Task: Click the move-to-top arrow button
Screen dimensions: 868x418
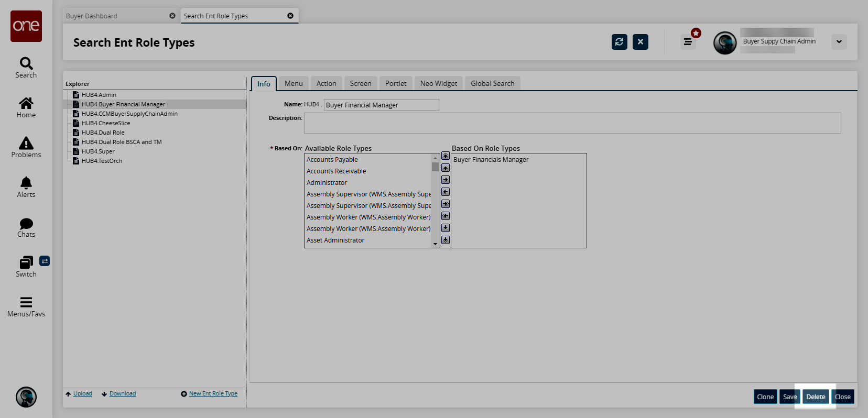Action: (x=446, y=156)
